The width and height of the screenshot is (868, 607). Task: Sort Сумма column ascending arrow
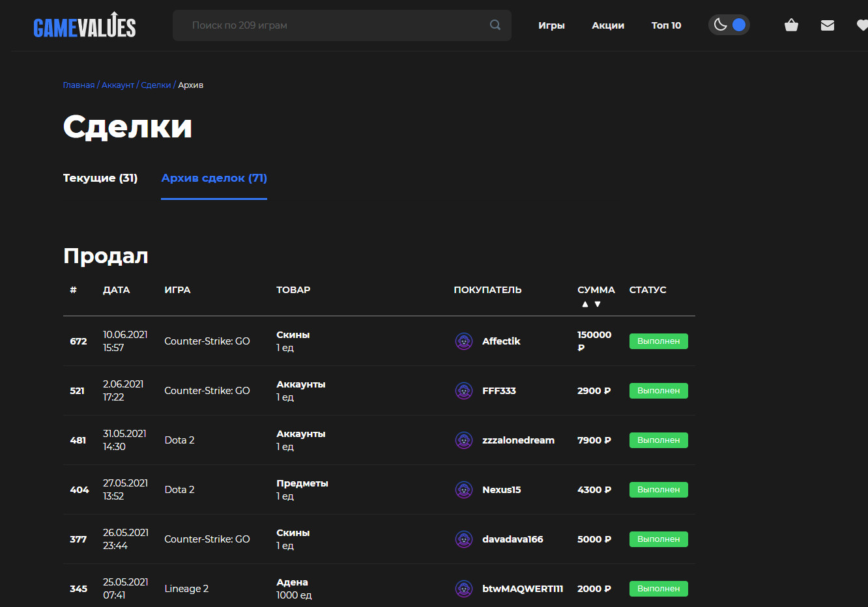[585, 304]
